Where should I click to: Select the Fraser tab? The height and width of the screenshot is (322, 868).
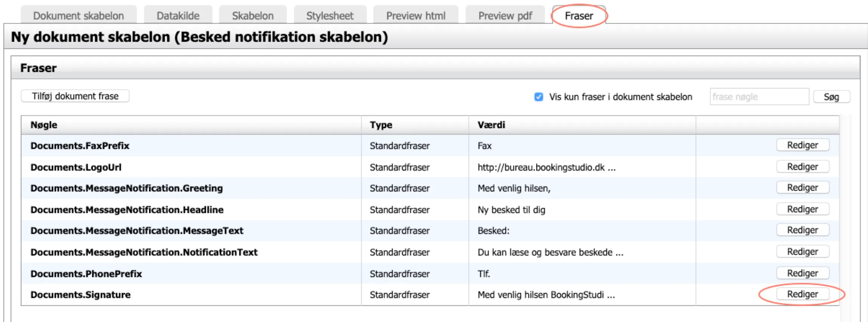(x=579, y=15)
